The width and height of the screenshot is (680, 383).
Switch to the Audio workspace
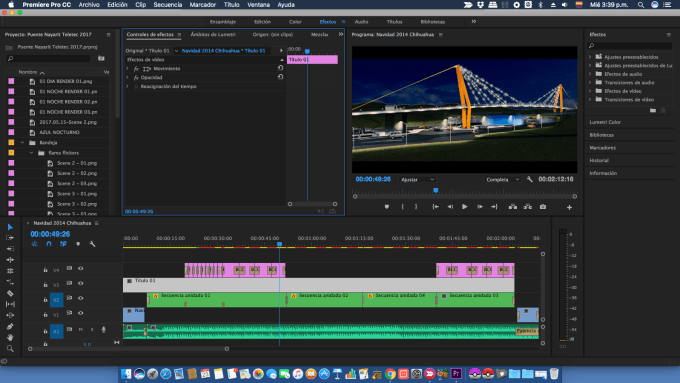tap(361, 22)
